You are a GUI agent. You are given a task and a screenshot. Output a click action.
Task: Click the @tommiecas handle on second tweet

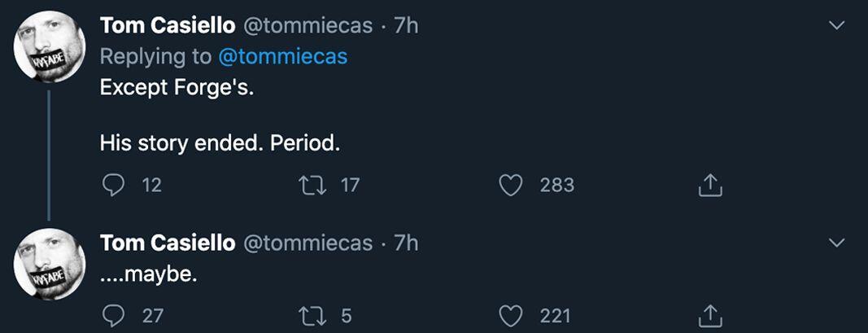pos(308,243)
